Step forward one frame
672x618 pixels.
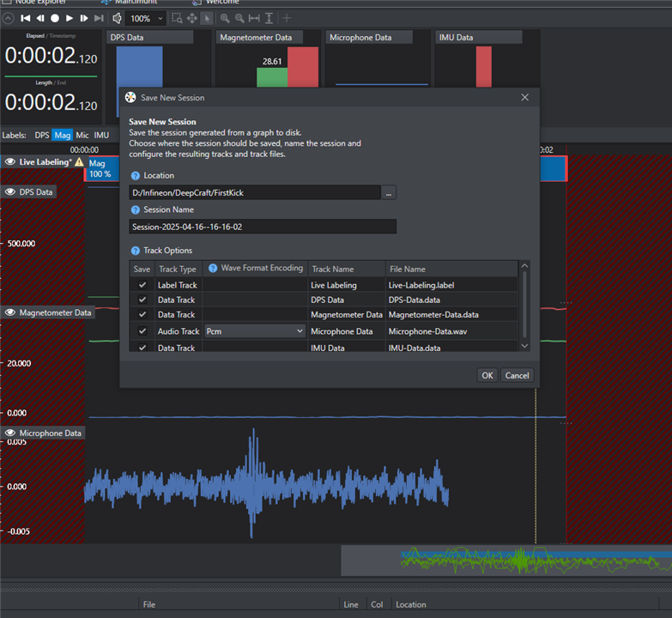[84, 18]
